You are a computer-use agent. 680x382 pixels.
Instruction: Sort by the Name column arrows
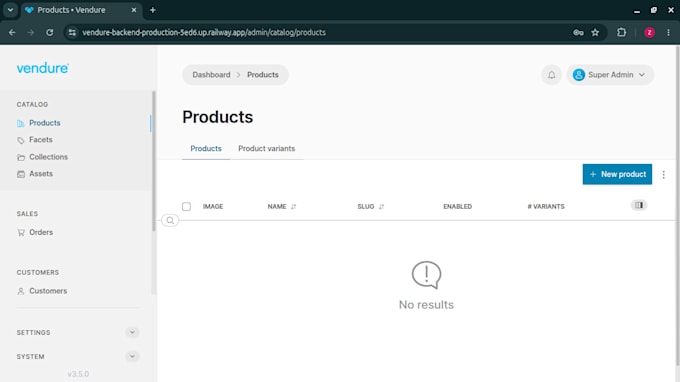(294, 207)
